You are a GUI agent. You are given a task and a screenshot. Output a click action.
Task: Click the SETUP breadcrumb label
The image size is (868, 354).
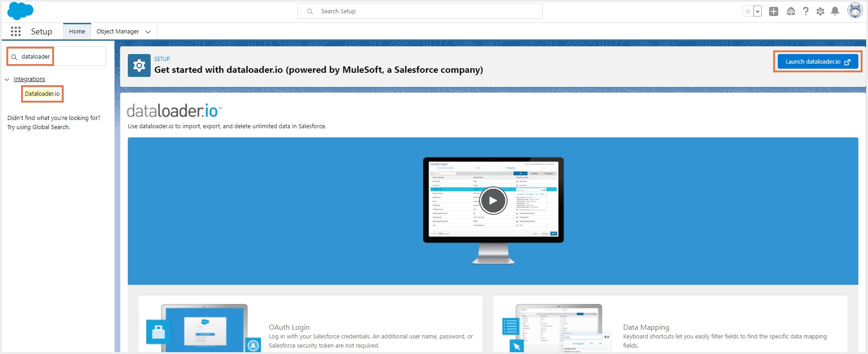point(162,59)
